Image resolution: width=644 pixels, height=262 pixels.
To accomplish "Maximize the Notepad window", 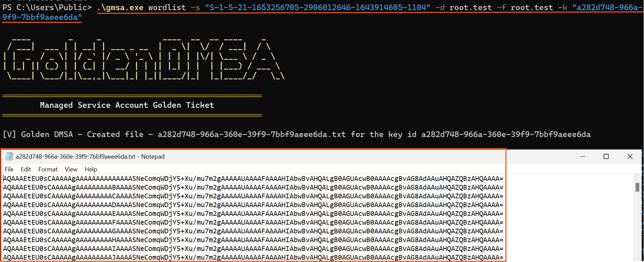I will coord(606,156).
